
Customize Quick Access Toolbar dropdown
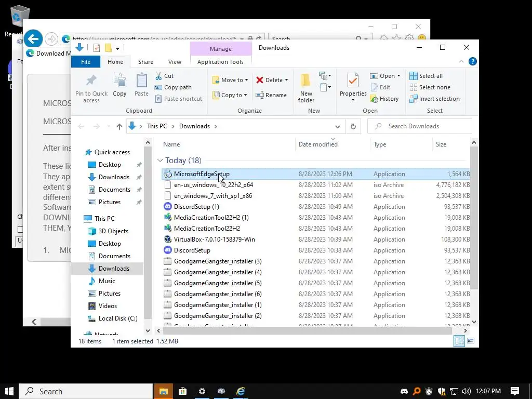pyautogui.click(x=117, y=48)
